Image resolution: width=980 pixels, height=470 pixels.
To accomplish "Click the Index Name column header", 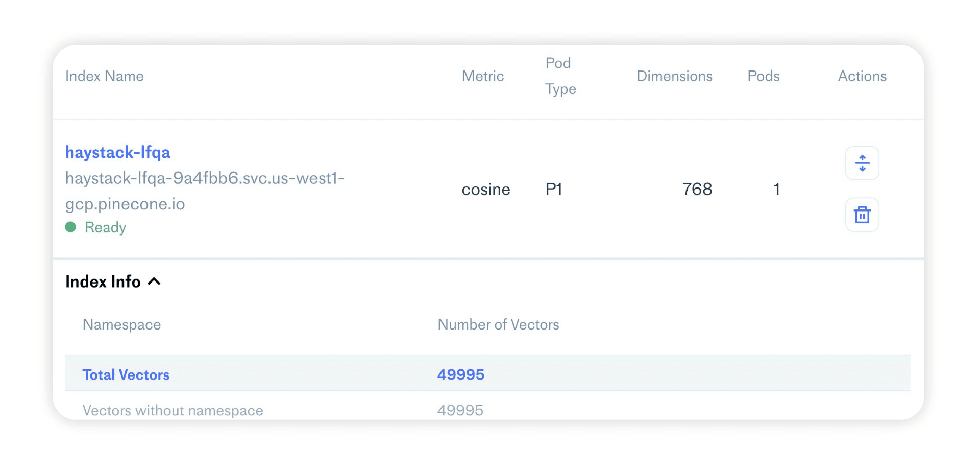I will click(105, 76).
